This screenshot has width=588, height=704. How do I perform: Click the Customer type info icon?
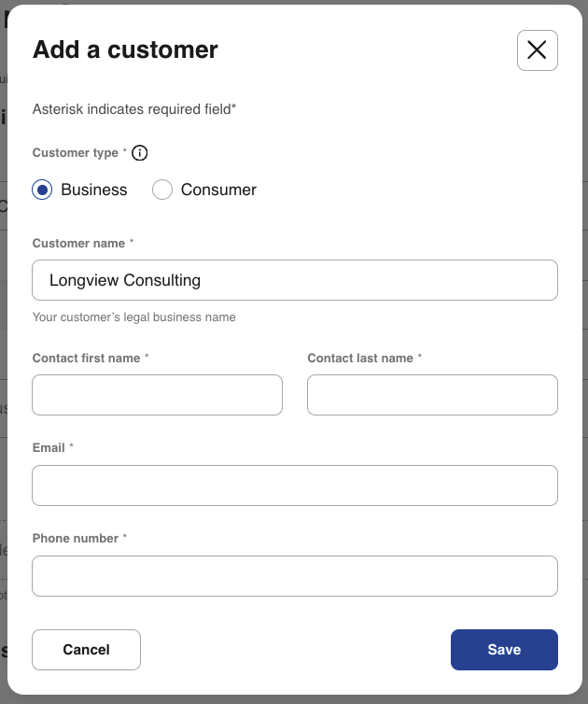pos(140,153)
